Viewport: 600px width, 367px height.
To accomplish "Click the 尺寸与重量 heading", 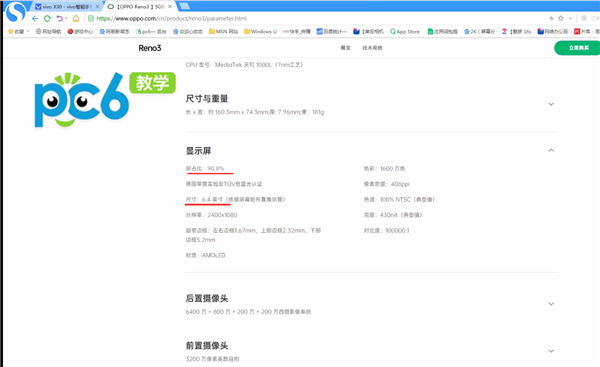I will tap(207, 99).
